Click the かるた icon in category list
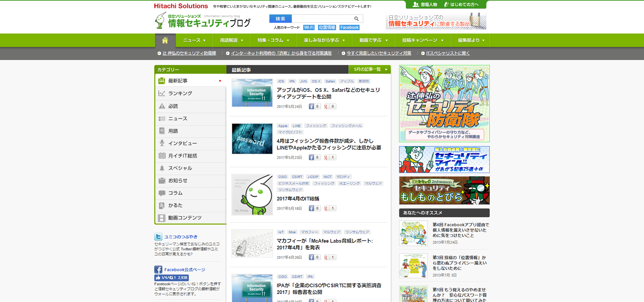This screenshot has width=644, height=302. 162,205
